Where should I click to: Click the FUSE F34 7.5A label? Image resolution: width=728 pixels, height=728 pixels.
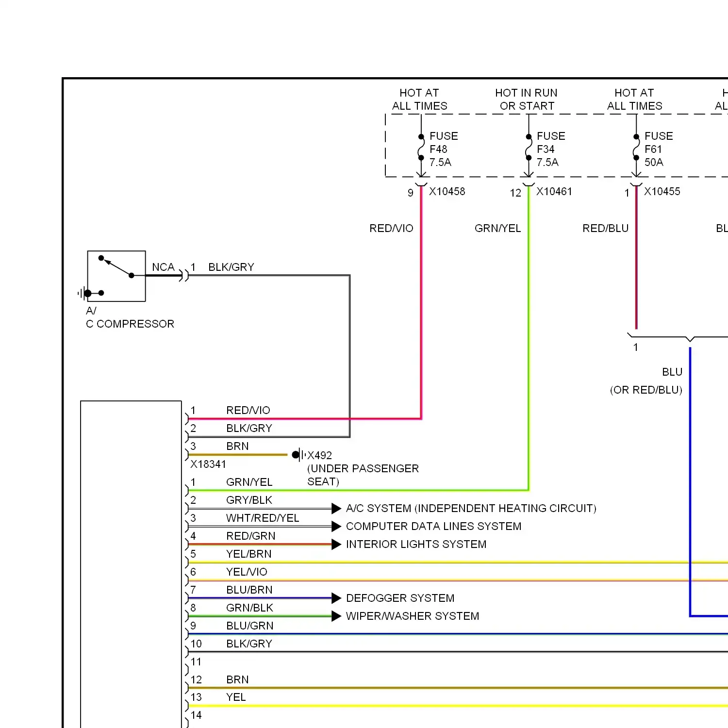coord(551,149)
